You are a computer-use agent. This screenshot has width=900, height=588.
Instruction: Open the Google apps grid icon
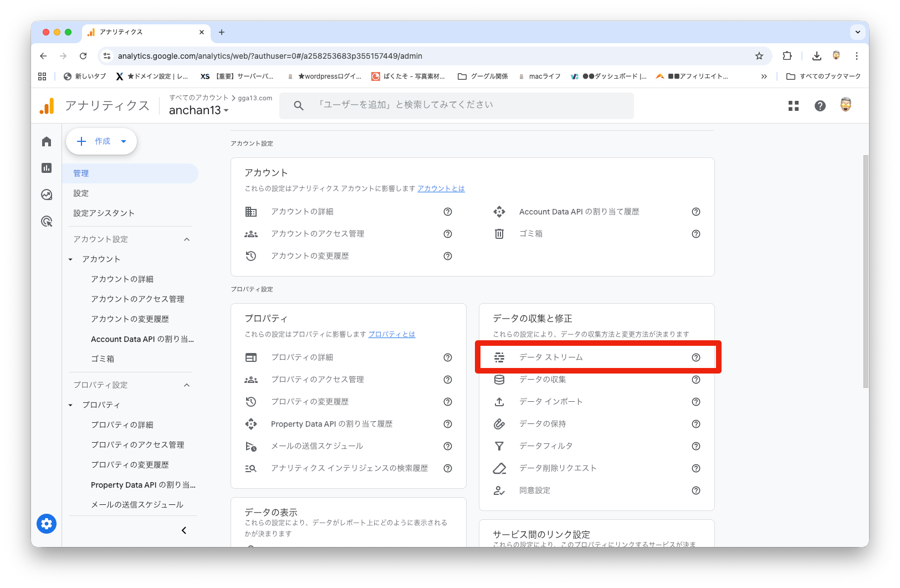(x=794, y=106)
